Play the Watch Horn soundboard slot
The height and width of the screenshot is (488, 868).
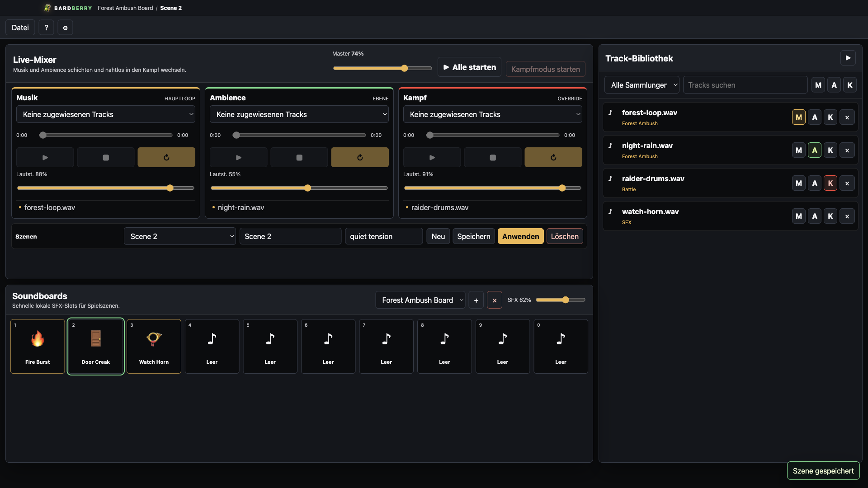[x=154, y=346]
